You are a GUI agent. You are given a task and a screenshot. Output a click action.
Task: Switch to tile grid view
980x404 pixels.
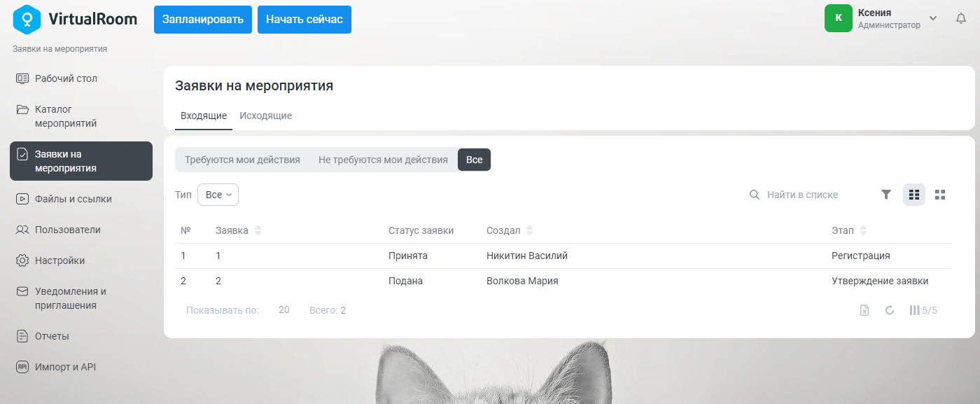pos(940,195)
